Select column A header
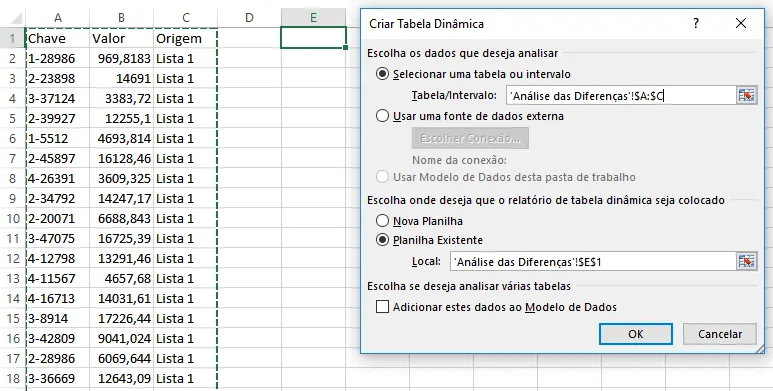The height and width of the screenshot is (391, 773). coord(58,18)
